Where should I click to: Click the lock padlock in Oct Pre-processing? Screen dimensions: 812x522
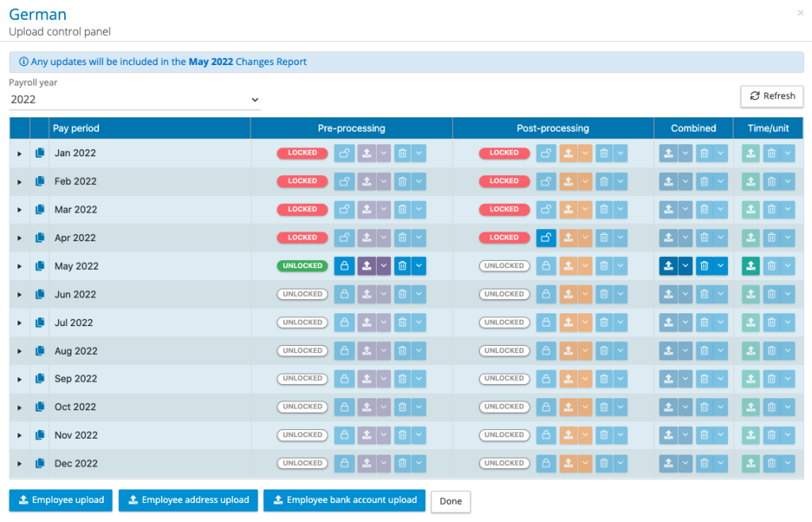(x=344, y=406)
